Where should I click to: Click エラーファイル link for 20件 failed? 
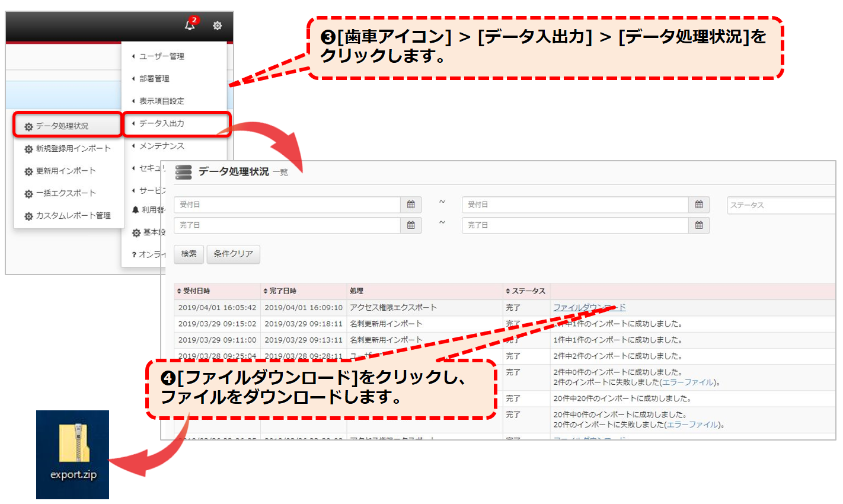[x=692, y=425]
